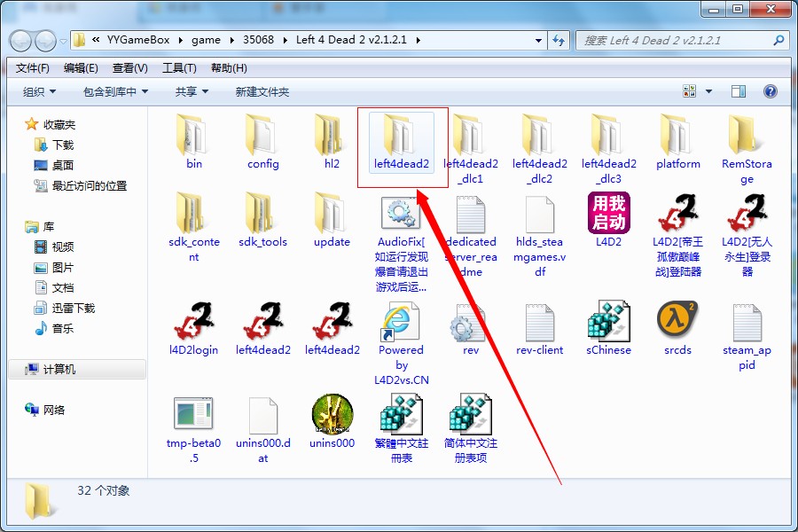
Task: Open the RemStorage folder
Action: [747, 149]
